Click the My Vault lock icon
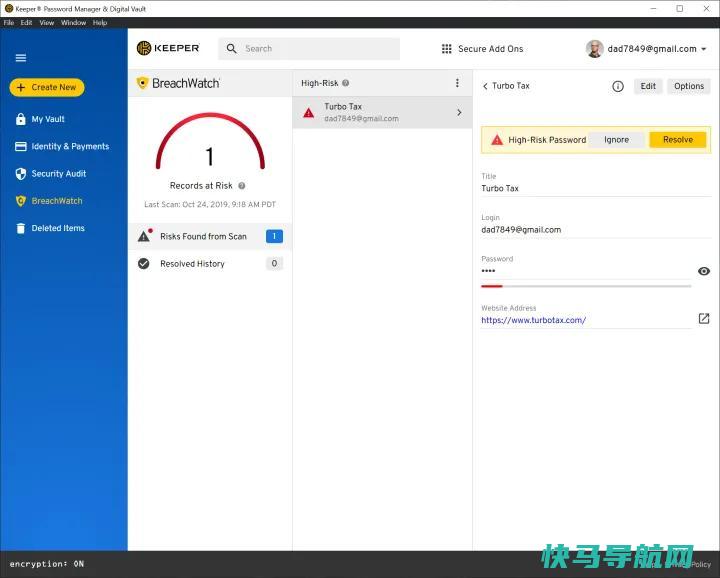 click(21, 119)
